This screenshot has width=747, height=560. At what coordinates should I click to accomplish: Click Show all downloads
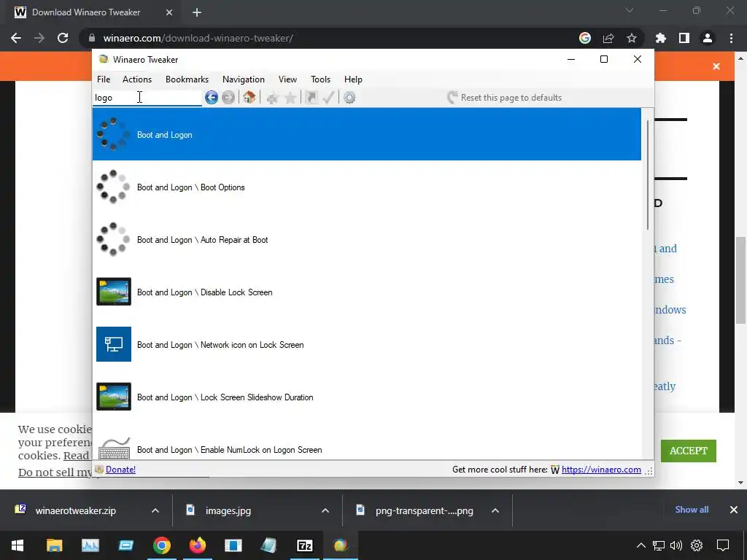692,510
